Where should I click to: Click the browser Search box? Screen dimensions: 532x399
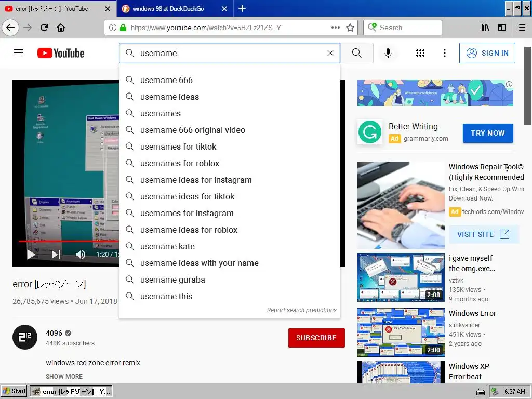(403, 28)
